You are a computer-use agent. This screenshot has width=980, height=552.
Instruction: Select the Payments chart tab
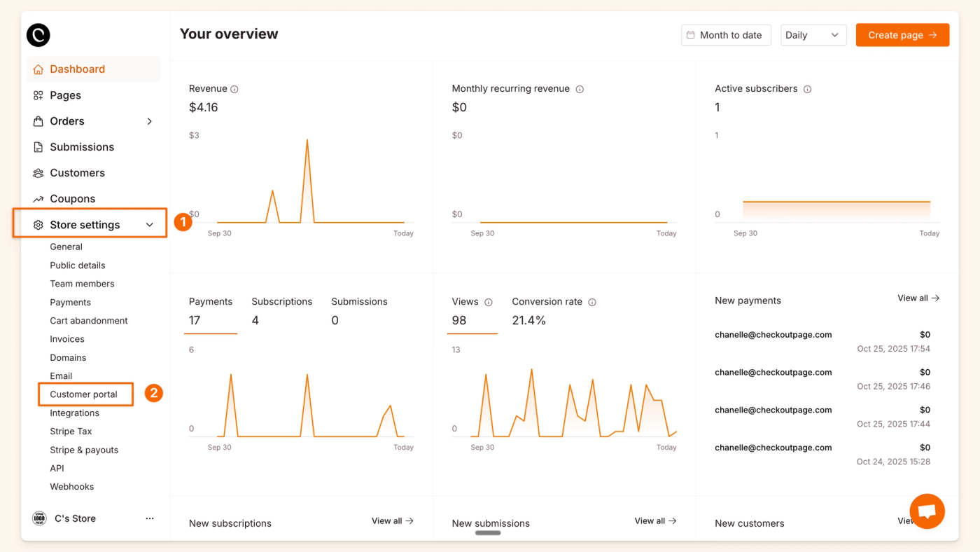211,311
